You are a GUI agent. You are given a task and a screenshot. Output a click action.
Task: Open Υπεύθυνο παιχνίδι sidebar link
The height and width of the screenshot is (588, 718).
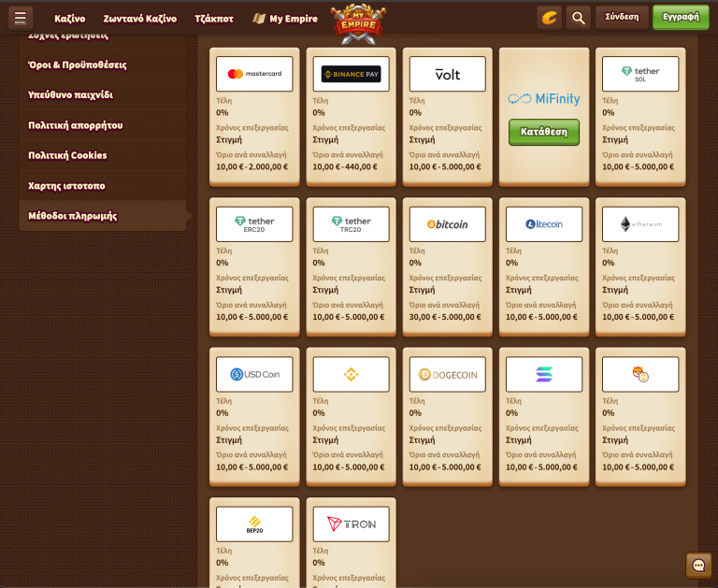tap(70, 94)
